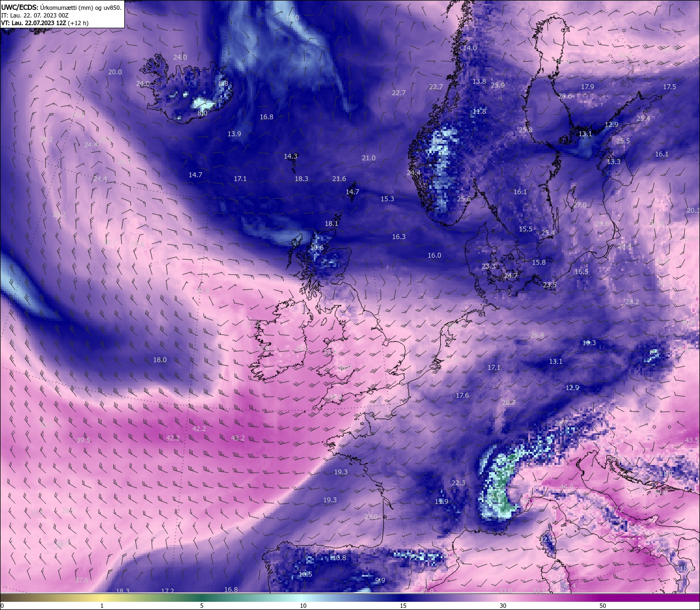The width and height of the screenshot is (700, 610).
Task: Click the 21.0 value label
Action: [x=369, y=158]
